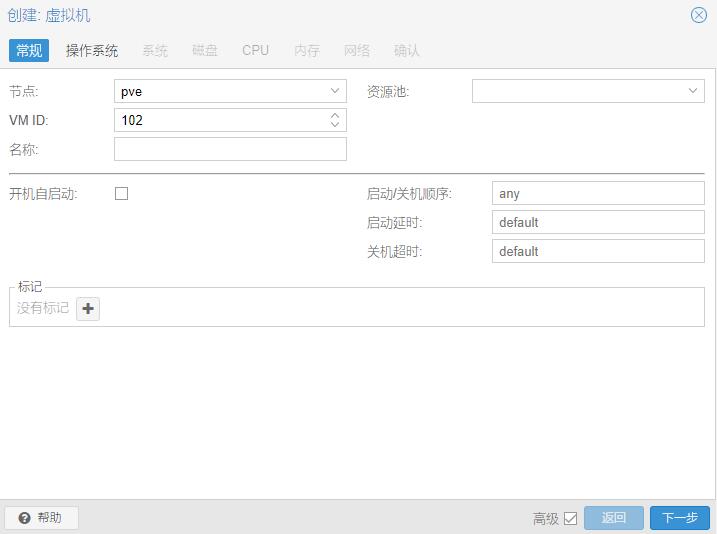Click the 返回 back button
Screen dimensions: 717x534
click(x=614, y=517)
